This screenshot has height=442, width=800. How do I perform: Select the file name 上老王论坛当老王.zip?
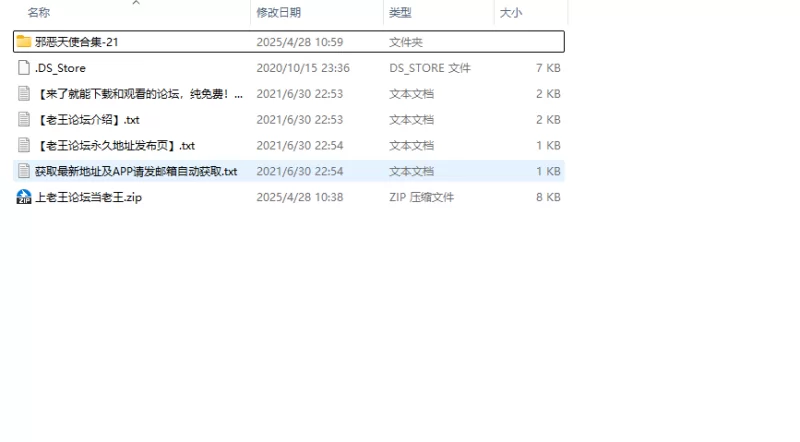[x=88, y=197]
